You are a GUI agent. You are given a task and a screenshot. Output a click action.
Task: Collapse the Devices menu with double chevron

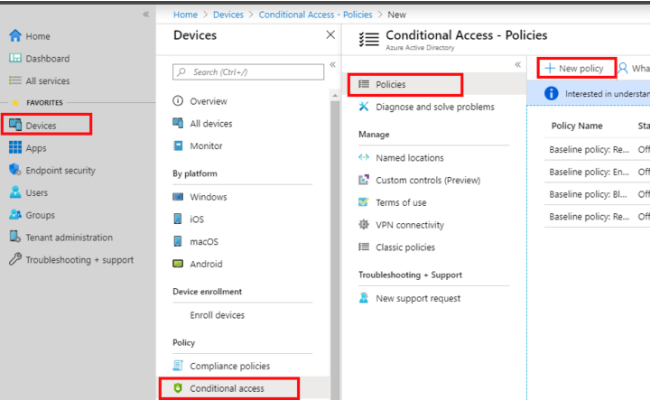point(332,64)
